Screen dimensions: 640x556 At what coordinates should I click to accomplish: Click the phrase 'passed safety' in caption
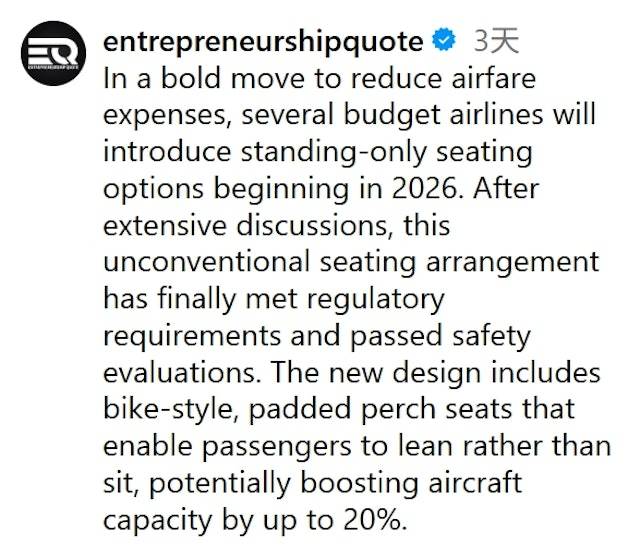click(440, 337)
